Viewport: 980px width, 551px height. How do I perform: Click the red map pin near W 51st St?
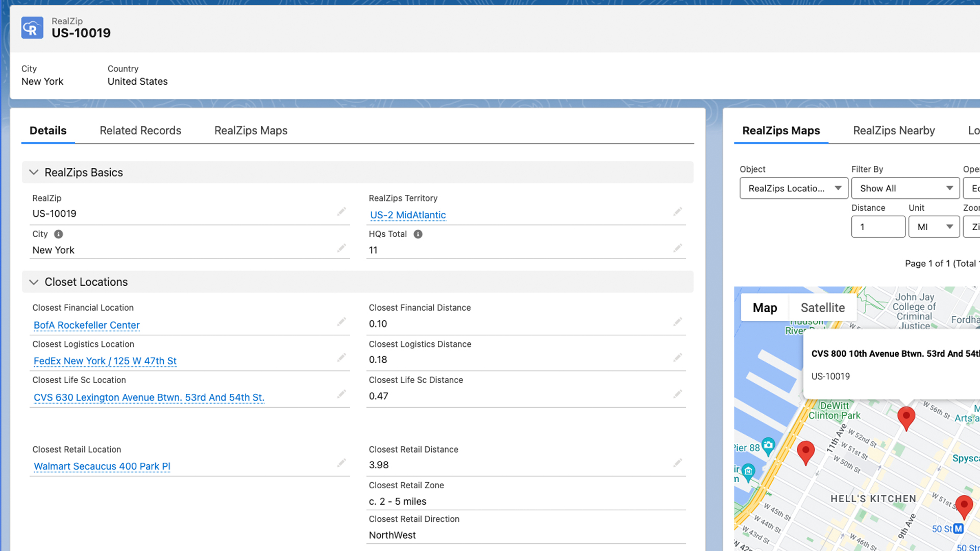tap(964, 507)
